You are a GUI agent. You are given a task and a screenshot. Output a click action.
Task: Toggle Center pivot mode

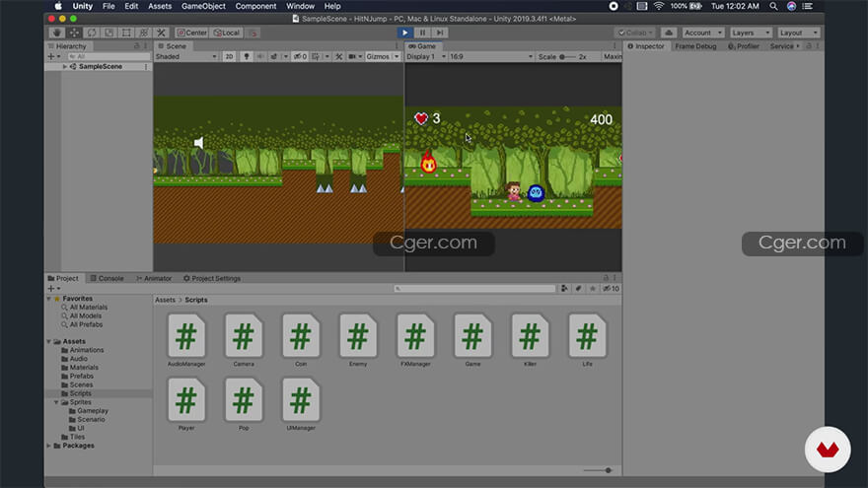click(x=191, y=33)
